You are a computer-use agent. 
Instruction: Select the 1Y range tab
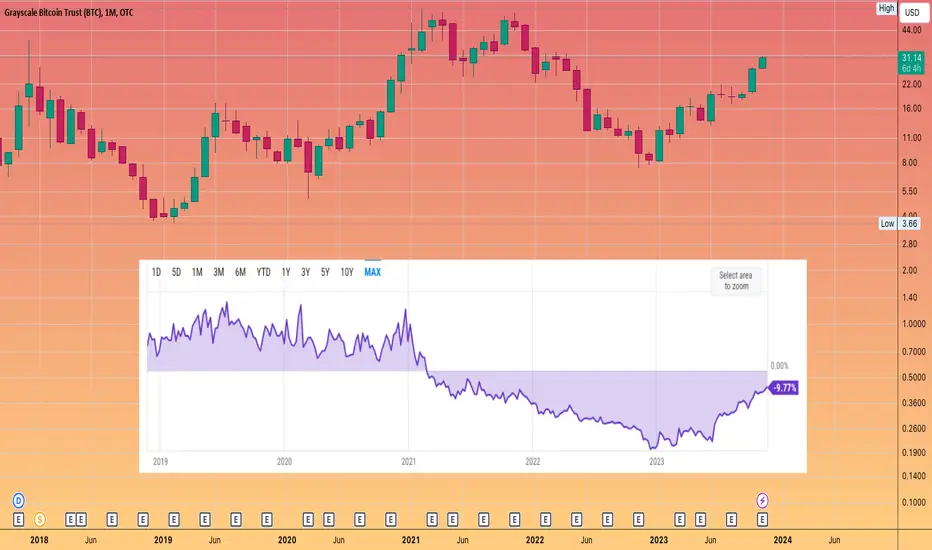click(x=286, y=272)
